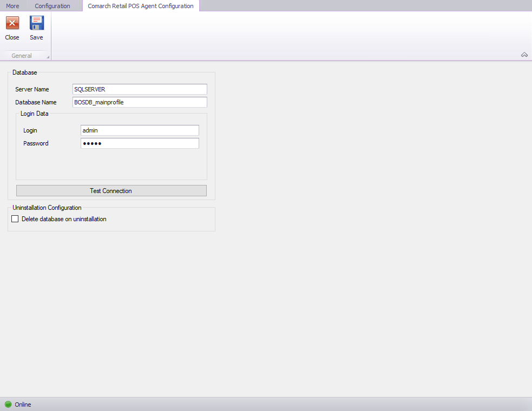This screenshot has width=532, height=411.
Task: Switch to the Configuration tab
Action: [x=52, y=6]
